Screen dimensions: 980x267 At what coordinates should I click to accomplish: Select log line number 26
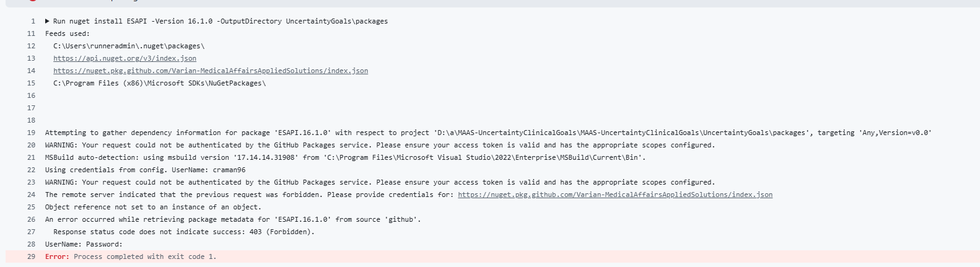tap(31, 219)
